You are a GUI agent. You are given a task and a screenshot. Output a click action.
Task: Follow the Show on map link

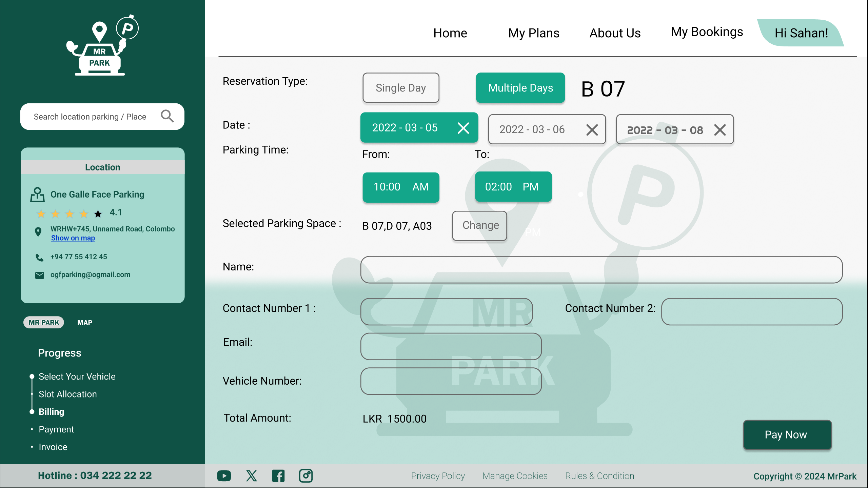coord(73,238)
